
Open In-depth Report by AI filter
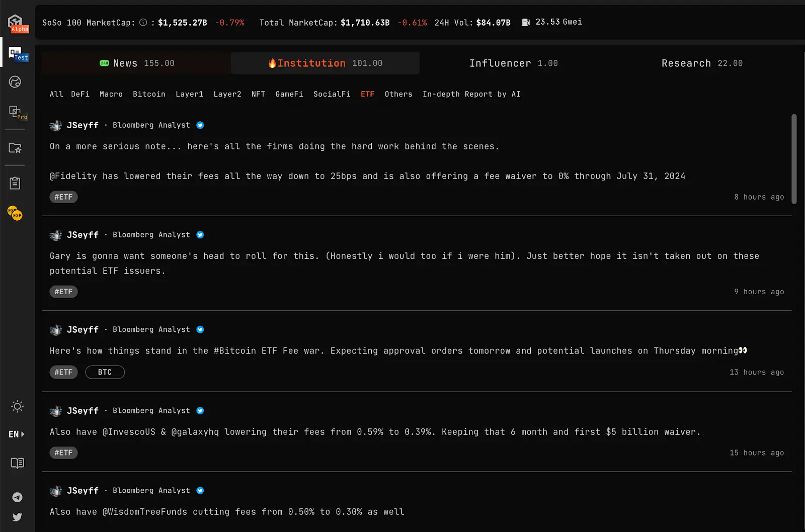coord(471,94)
